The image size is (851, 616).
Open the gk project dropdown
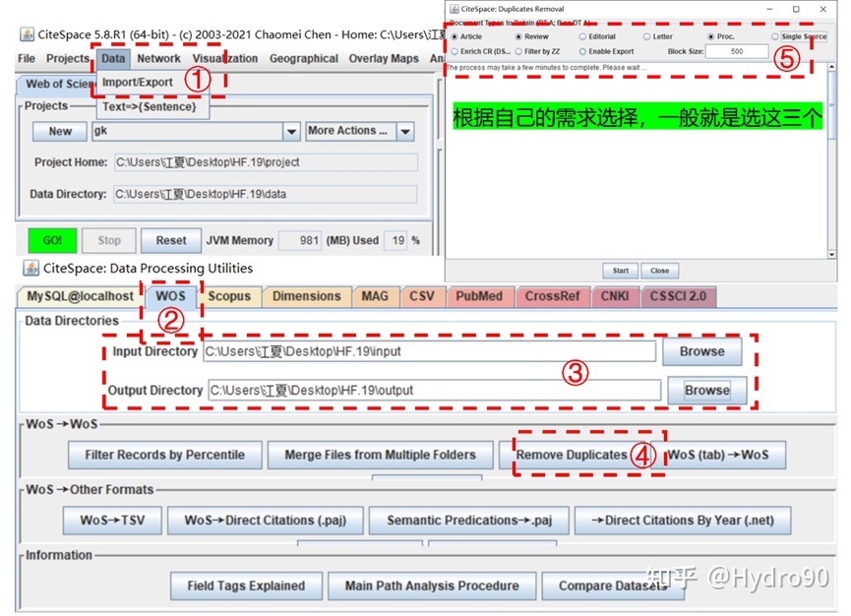pos(291,131)
